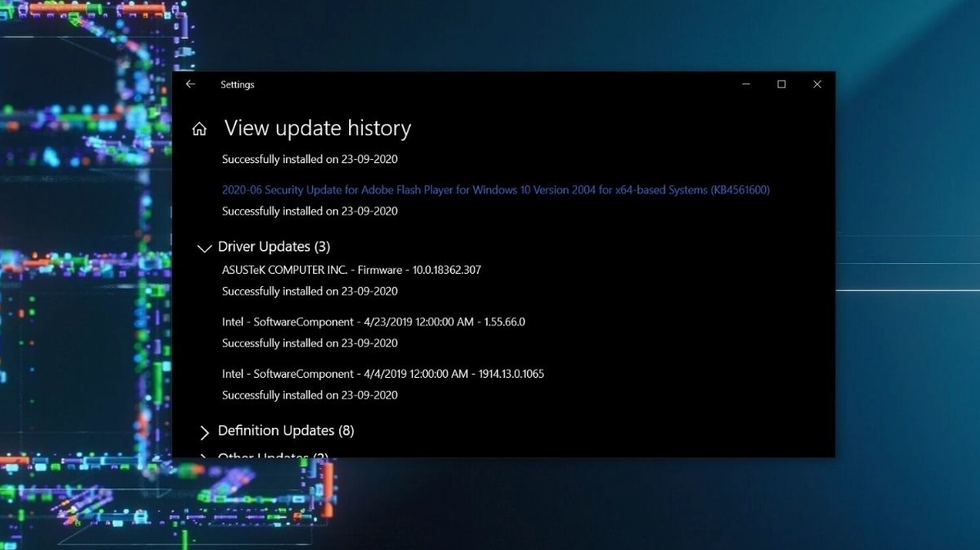The image size is (980, 550).
Task: Click install status below Intel 1914.13.0.1065 entry
Action: point(309,395)
